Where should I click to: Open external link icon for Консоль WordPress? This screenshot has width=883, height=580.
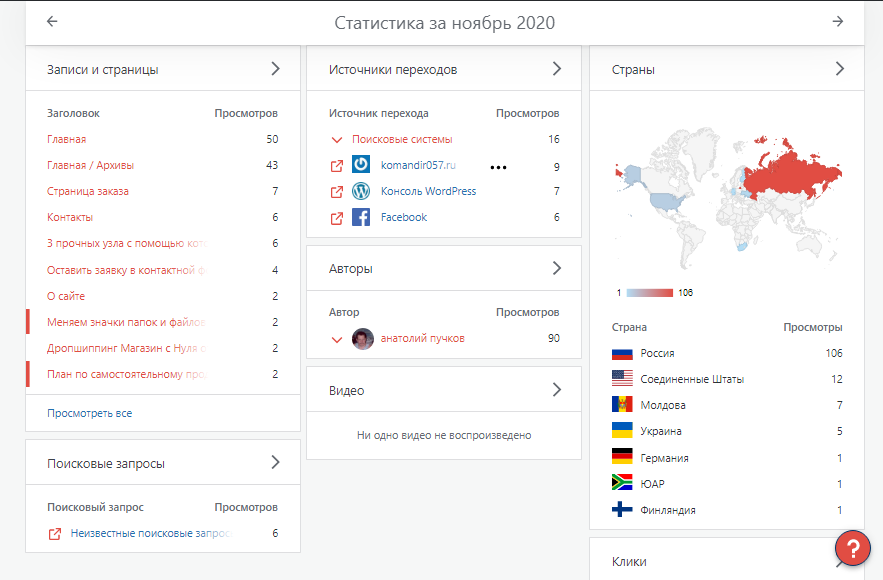[x=337, y=191]
